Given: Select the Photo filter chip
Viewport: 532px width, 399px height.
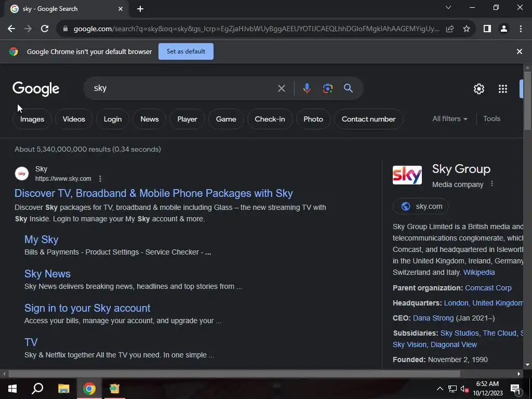Looking at the screenshot, I should 313,119.
